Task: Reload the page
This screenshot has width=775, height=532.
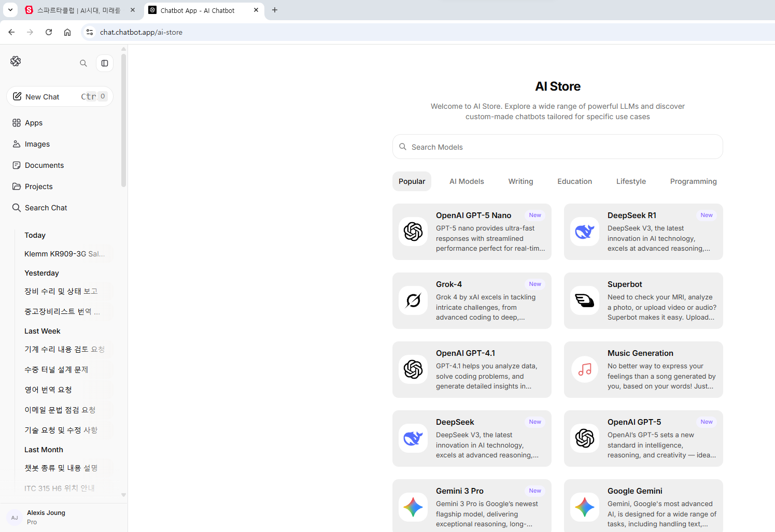Action: point(49,32)
